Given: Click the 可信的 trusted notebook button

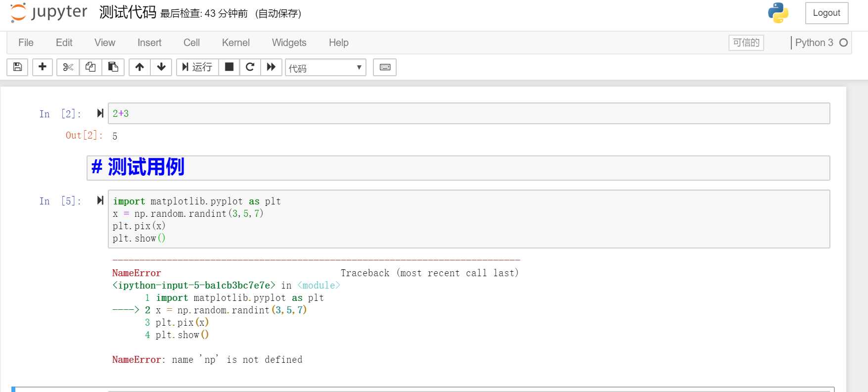Looking at the screenshot, I should coord(746,43).
